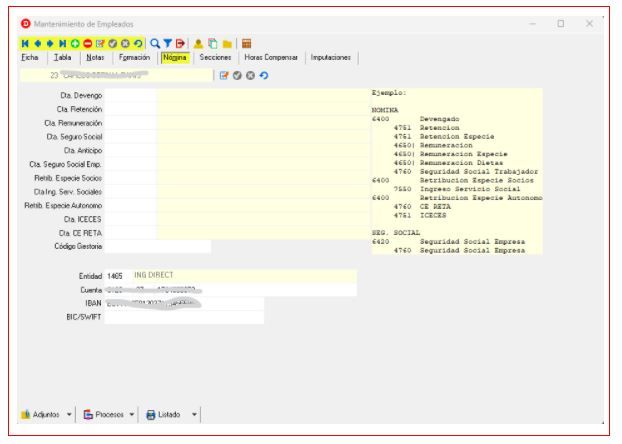Expand the Listado dropdown arrow
622x444 pixels.
[x=194, y=415]
